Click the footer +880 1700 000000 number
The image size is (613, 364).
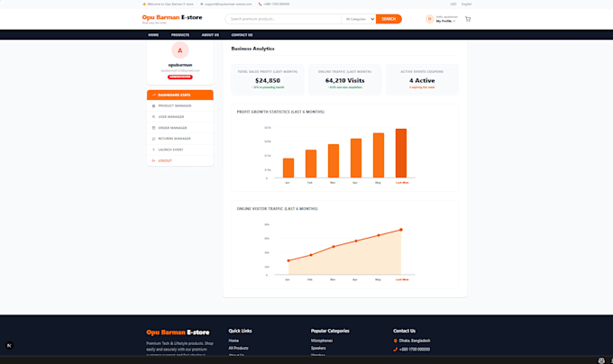pos(415,350)
